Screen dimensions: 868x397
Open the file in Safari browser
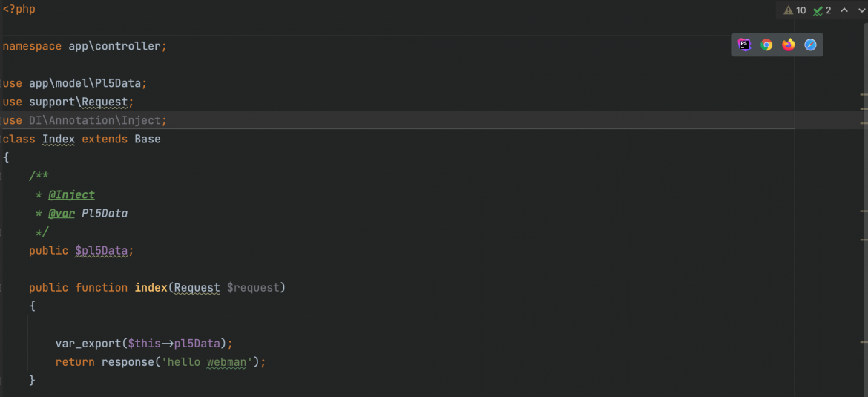pos(810,45)
